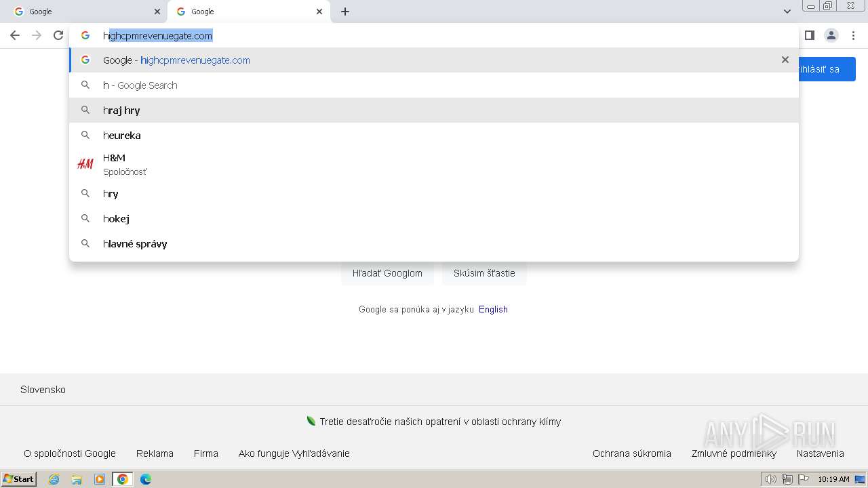Open 'Ochrana súkromia' footer link
Viewport: 868px width, 488px height.
[632, 453]
